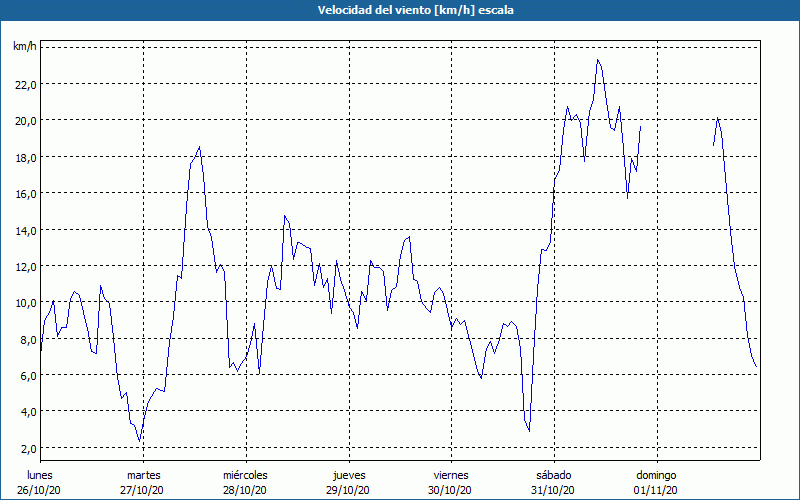Click the '29/10/20' date label
Screen dimensions: 800x500
[x=348, y=490]
